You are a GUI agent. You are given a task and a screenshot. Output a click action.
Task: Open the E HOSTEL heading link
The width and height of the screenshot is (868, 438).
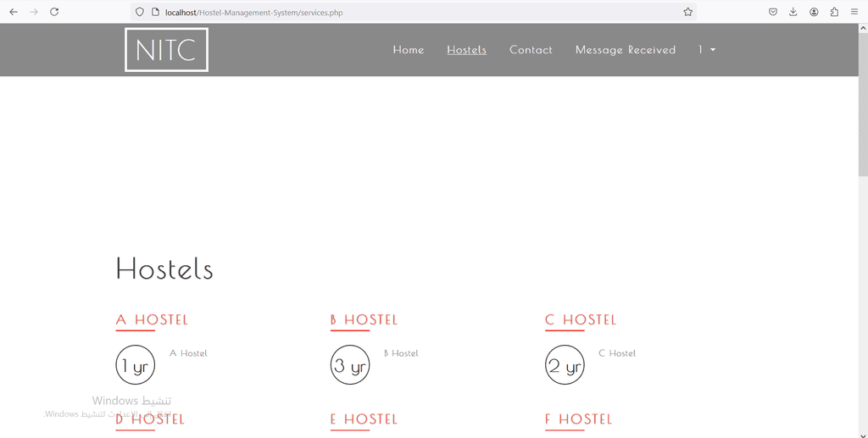tap(364, 419)
